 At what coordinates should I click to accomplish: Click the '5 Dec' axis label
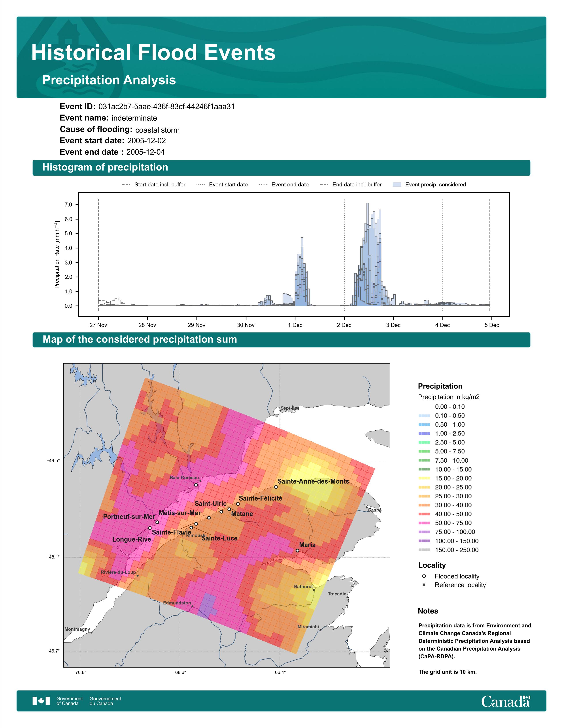click(492, 325)
